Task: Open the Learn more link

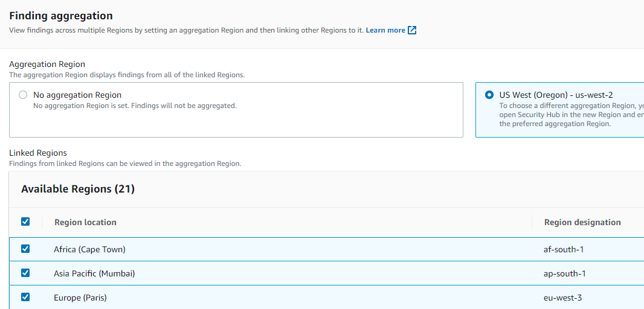Action: click(x=385, y=30)
